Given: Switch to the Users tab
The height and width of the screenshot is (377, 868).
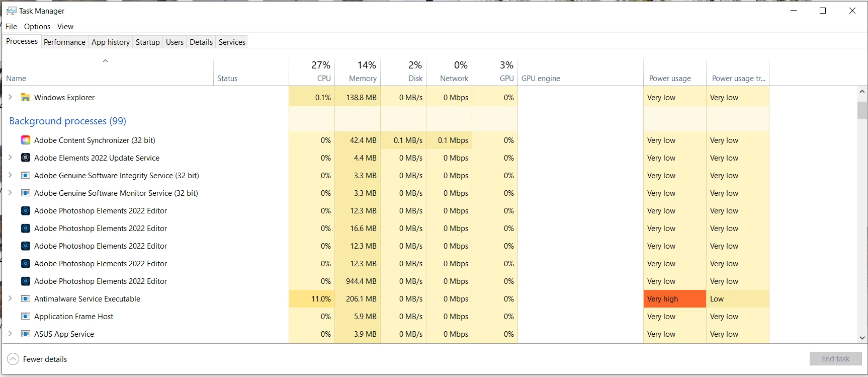Looking at the screenshot, I should (175, 42).
